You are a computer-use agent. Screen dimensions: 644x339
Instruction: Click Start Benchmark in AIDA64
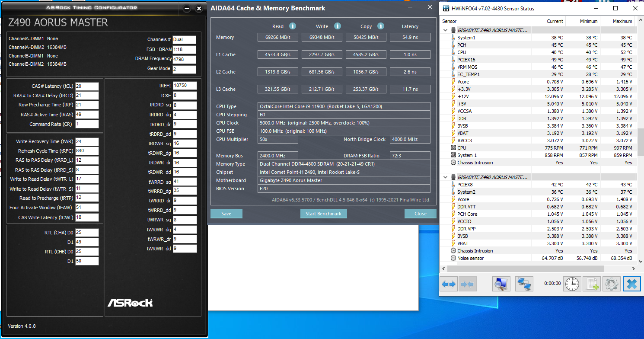[324, 214]
